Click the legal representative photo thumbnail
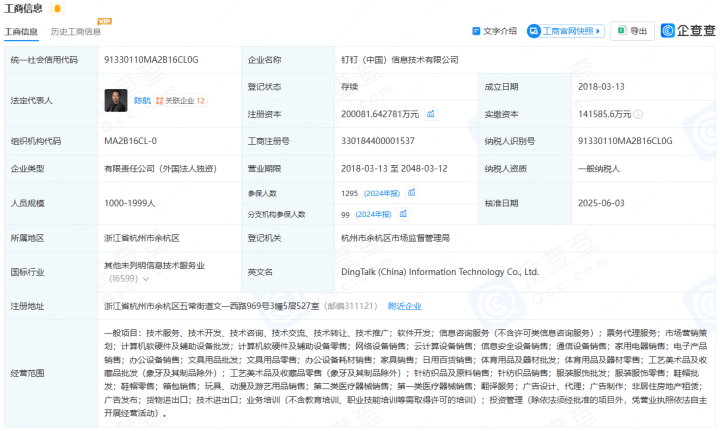This screenshot has height=431, width=720. 116,101
